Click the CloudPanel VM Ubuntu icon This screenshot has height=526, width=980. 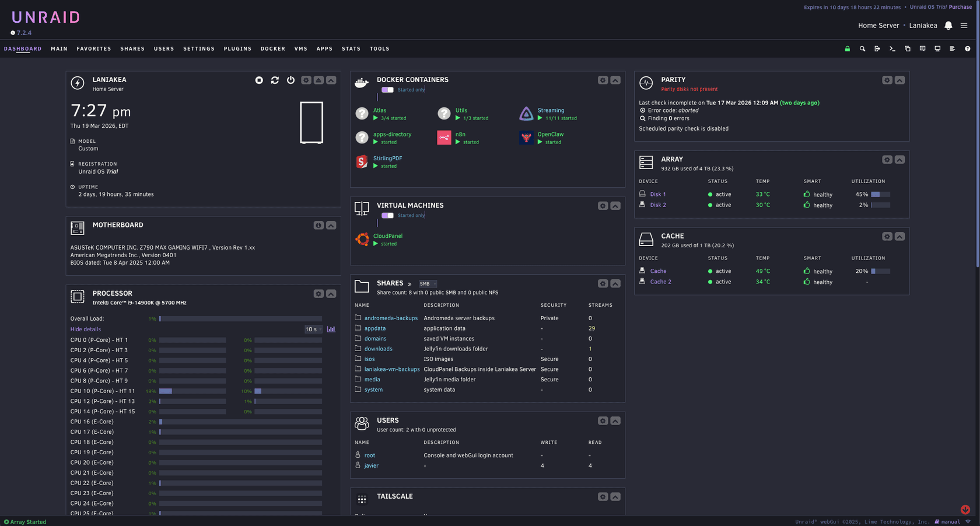[362, 239]
